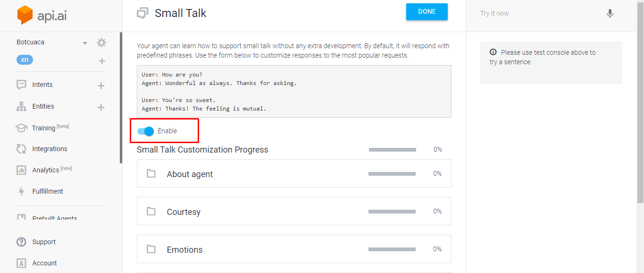Viewport: 644px width, 273px height.
Task: Click the Integrations sync icon
Action: click(x=21, y=149)
